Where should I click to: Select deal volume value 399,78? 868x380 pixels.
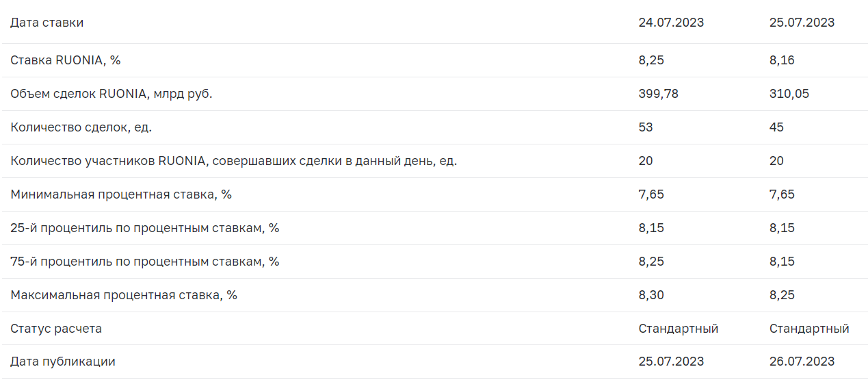(x=658, y=94)
